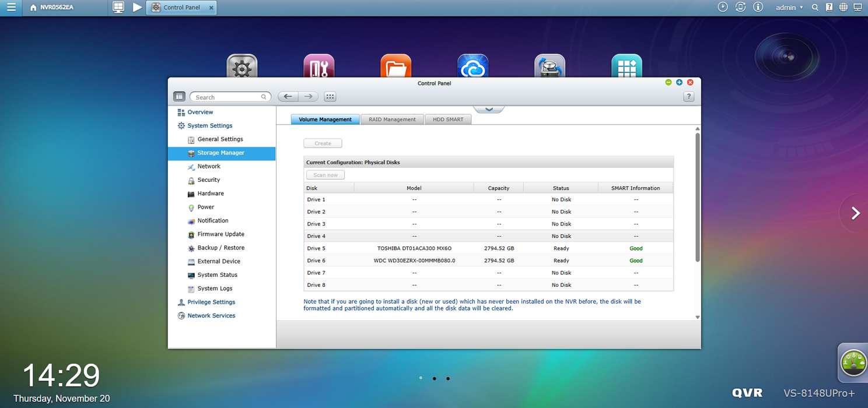The height and width of the screenshot is (408, 868).
Task: Open the dashboard gauge widget
Action: pyautogui.click(x=853, y=363)
